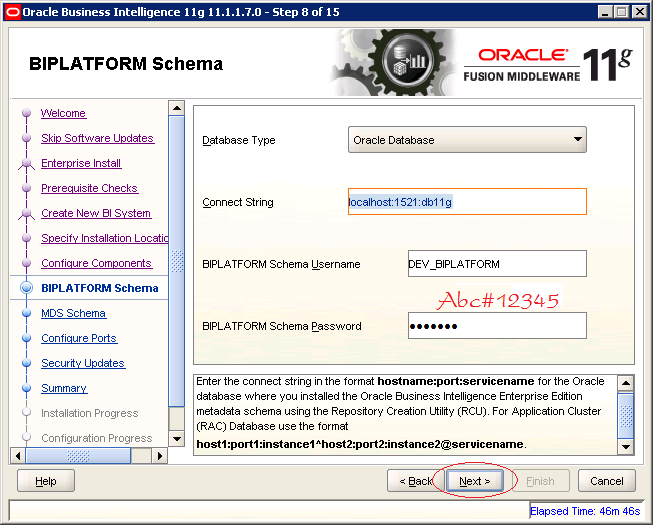Minimize the installer window

605,12
